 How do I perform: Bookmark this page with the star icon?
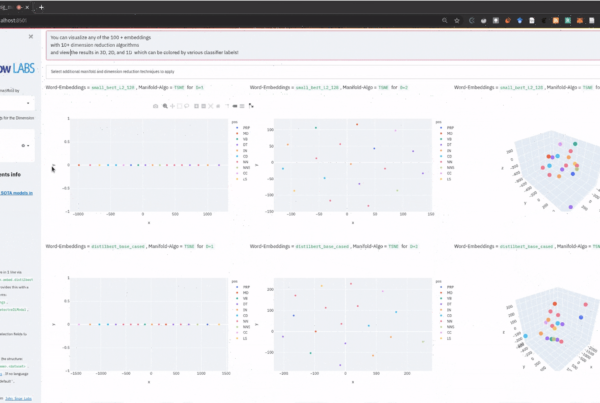(457, 20)
